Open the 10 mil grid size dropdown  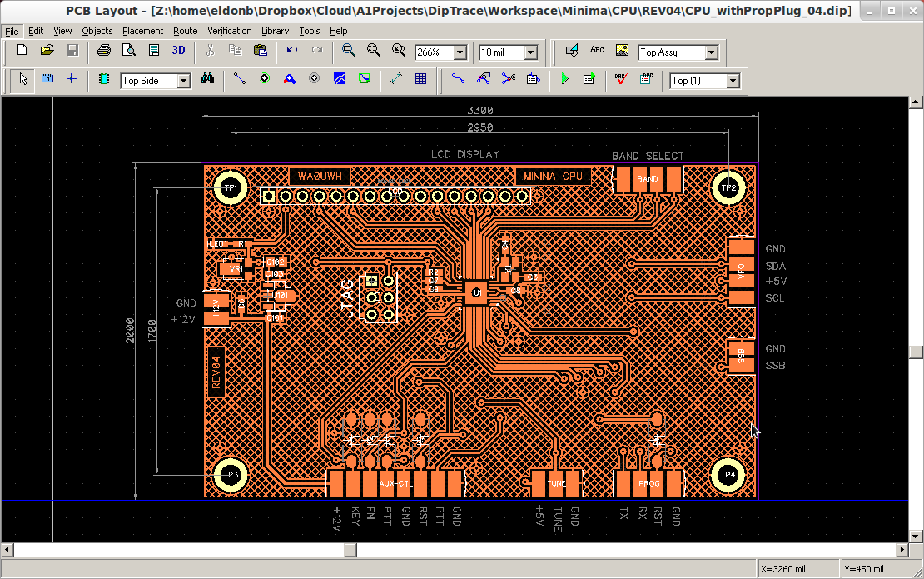(x=530, y=52)
